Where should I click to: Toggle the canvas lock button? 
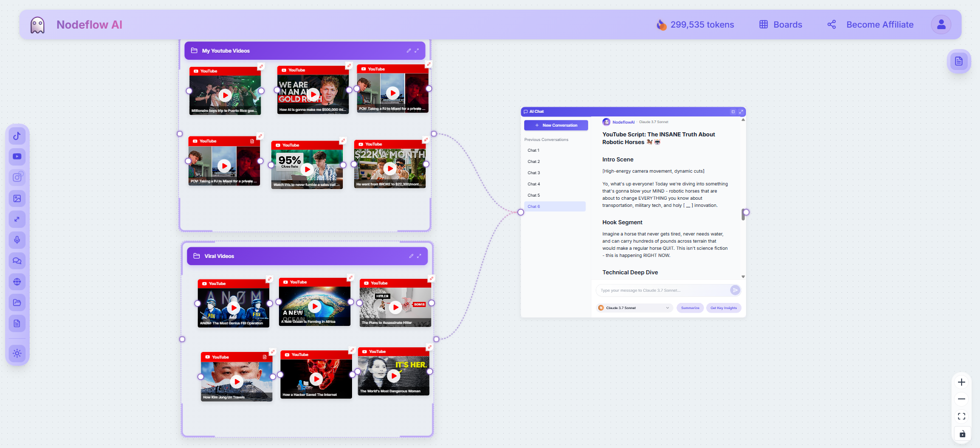962,434
